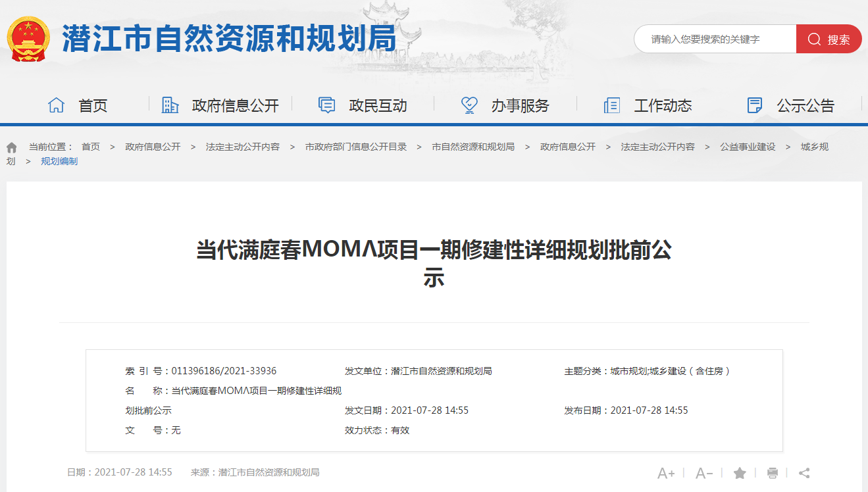The width and height of the screenshot is (868, 492).
Task: Increase font size with A+ icon
Action: (x=666, y=473)
